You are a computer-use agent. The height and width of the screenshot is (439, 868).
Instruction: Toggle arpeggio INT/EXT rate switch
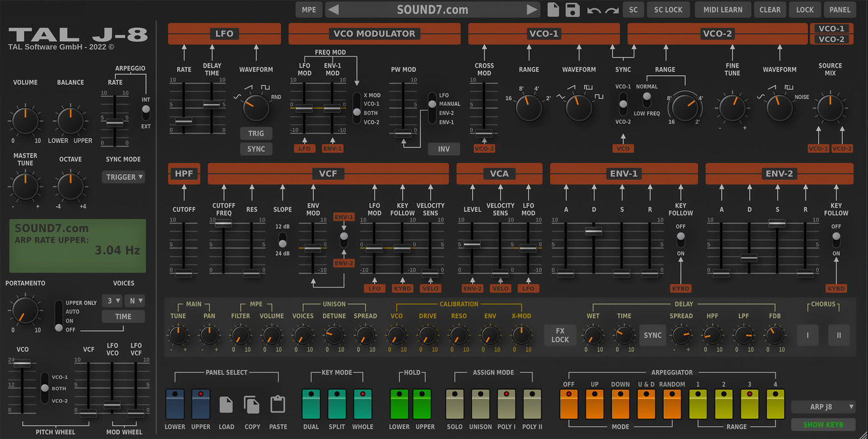pyautogui.click(x=145, y=112)
